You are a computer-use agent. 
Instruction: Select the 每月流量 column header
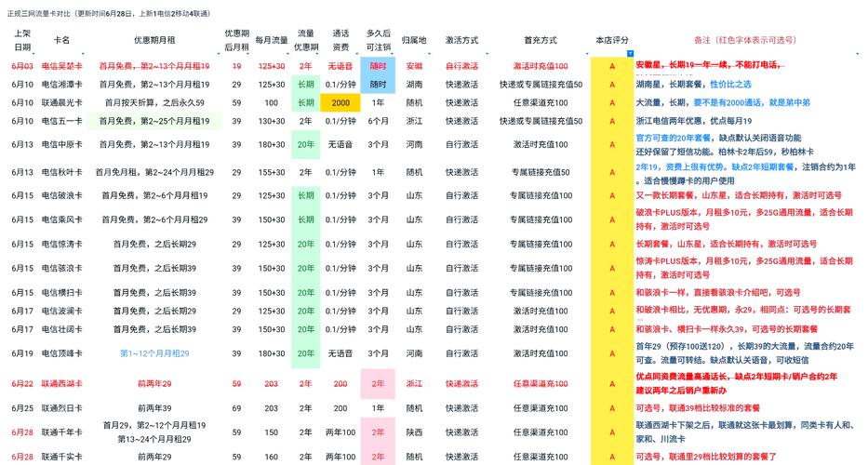272,40
